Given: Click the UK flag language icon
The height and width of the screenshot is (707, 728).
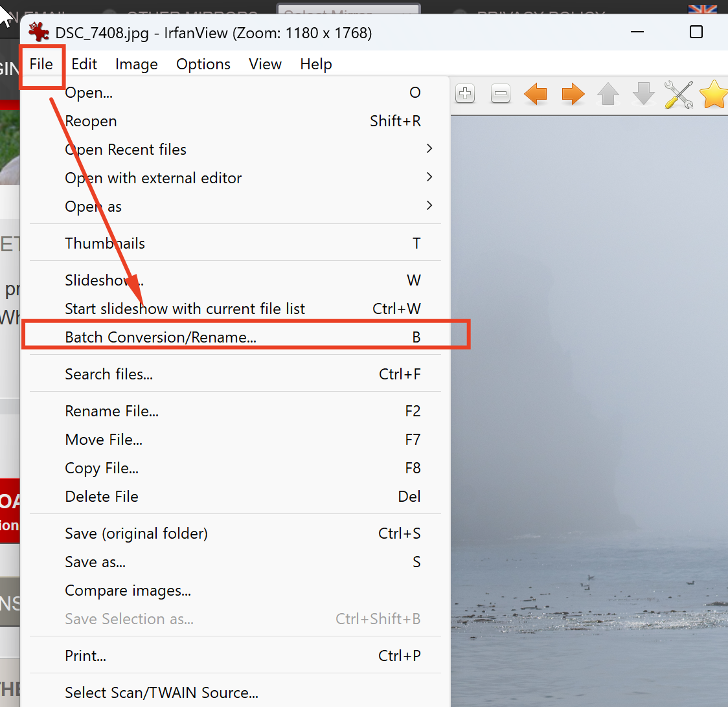Looking at the screenshot, I should 702,9.
